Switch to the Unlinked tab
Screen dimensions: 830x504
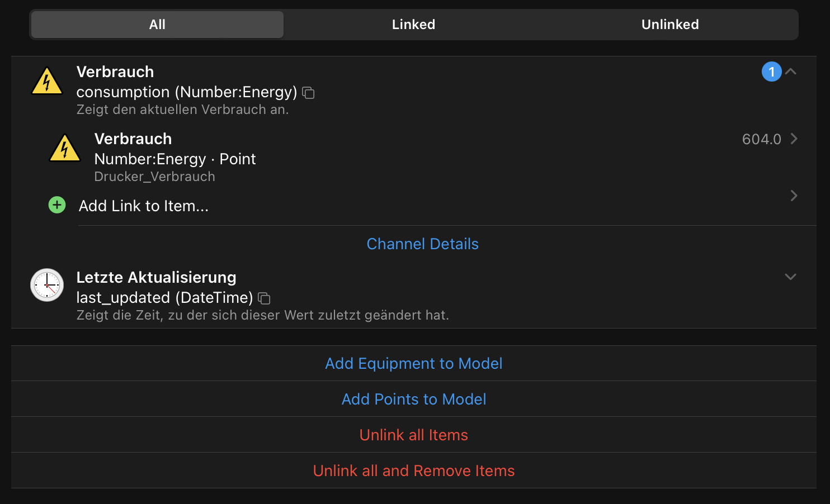pyautogui.click(x=669, y=24)
